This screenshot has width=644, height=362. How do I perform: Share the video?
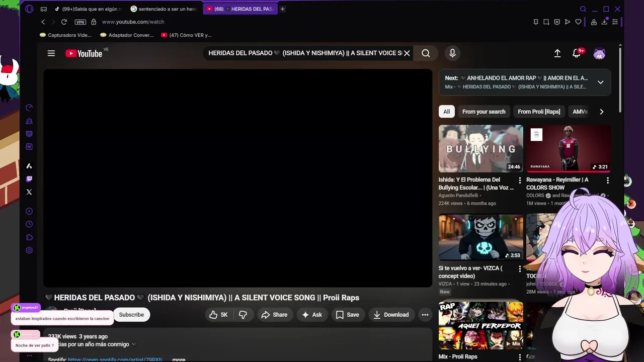click(274, 315)
